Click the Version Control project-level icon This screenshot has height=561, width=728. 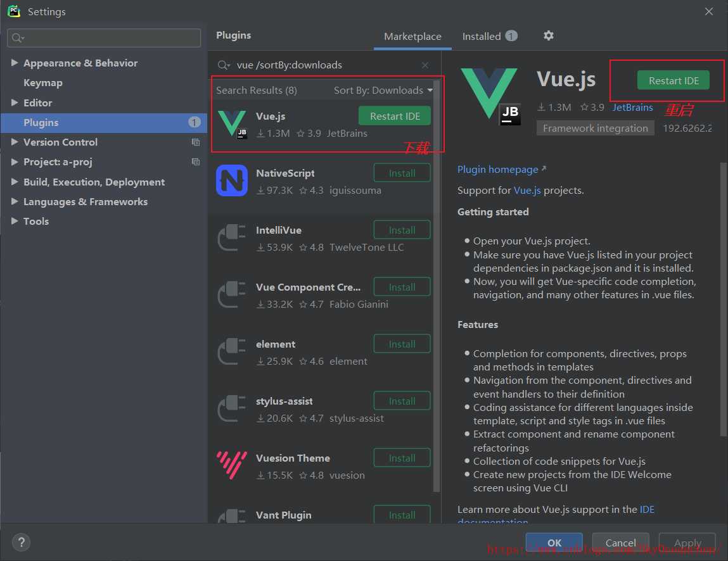196,142
